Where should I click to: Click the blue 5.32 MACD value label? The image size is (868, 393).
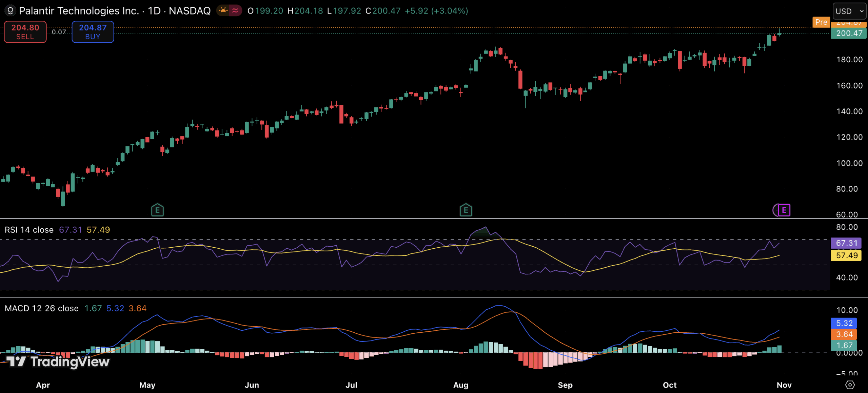coord(844,323)
